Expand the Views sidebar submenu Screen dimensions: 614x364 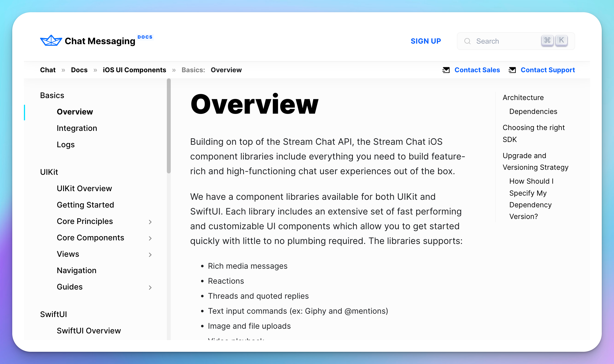point(150,255)
